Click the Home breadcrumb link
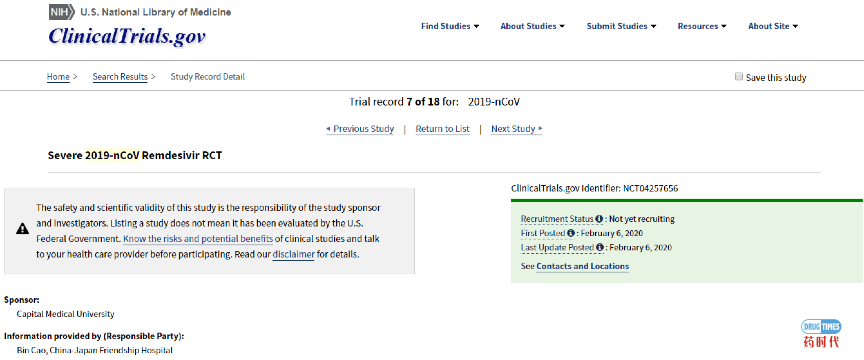The image size is (864, 360). click(x=58, y=77)
